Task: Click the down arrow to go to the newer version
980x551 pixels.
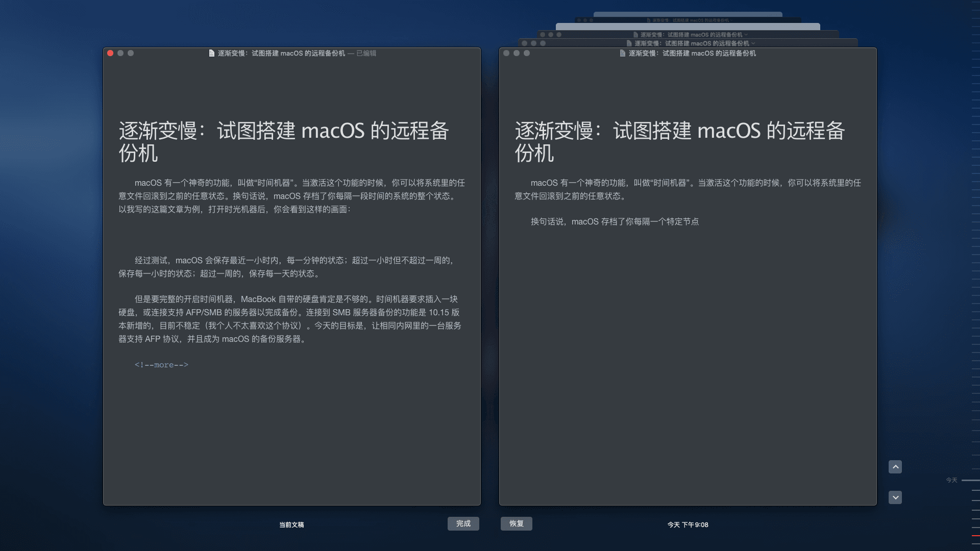Action: point(895,497)
